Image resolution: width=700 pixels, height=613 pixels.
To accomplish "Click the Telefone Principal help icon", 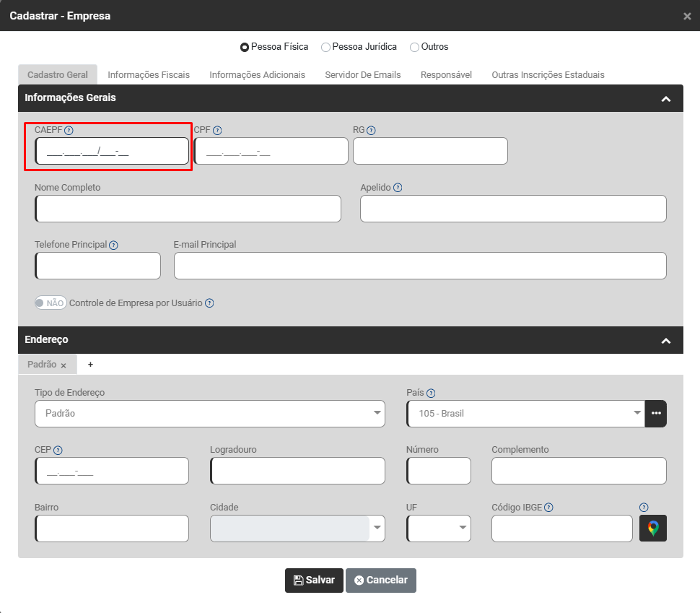I will click(113, 245).
